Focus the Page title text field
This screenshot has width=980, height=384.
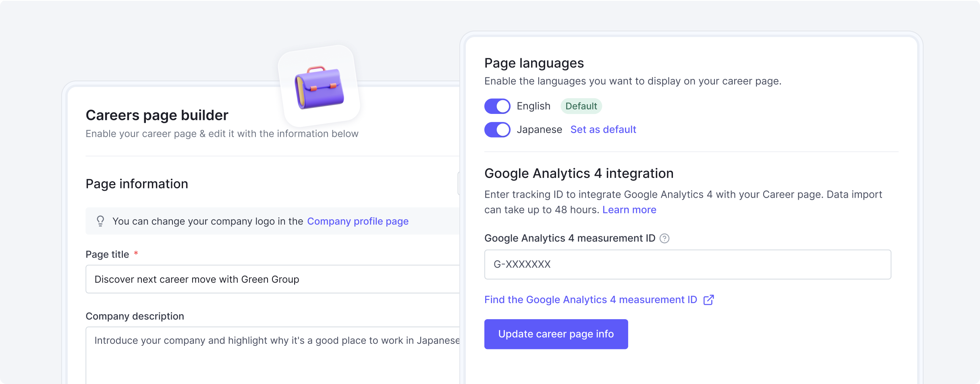[x=272, y=279]
